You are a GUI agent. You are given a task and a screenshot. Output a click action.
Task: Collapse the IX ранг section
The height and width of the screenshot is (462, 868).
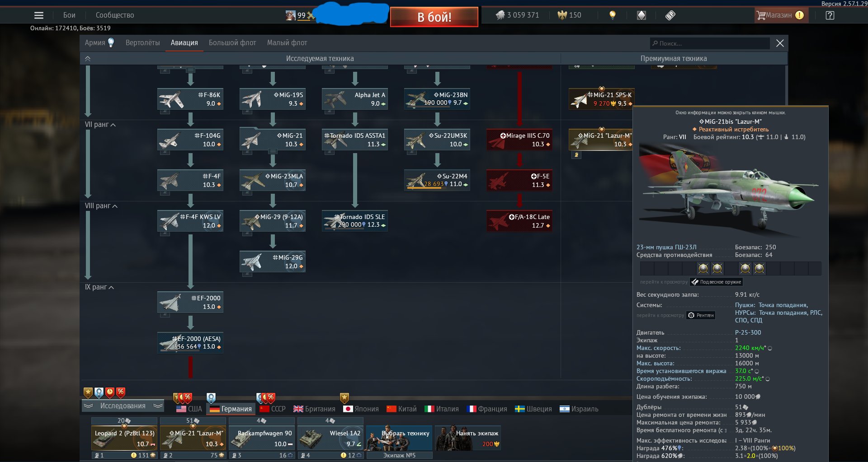pyautogui.click(x=111, y=287)
